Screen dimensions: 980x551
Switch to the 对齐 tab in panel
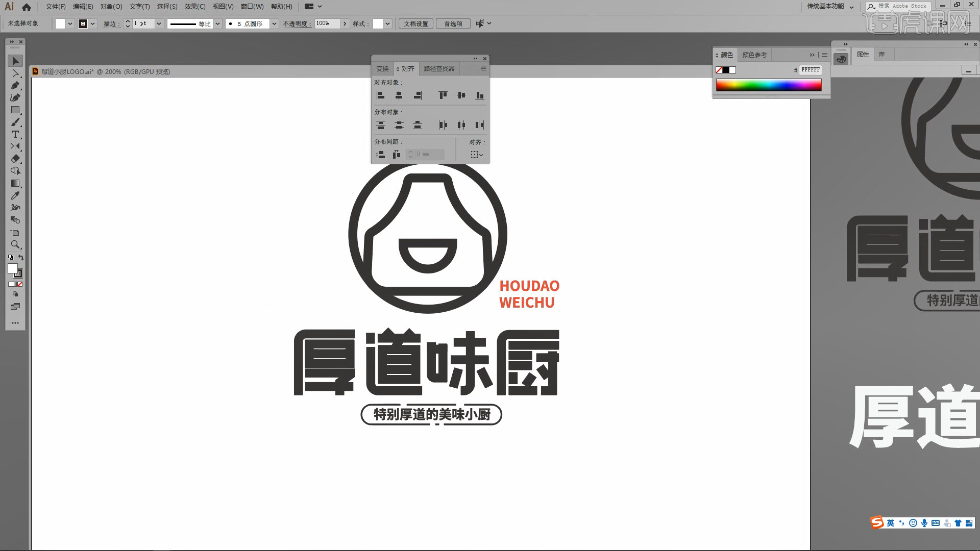405,68
